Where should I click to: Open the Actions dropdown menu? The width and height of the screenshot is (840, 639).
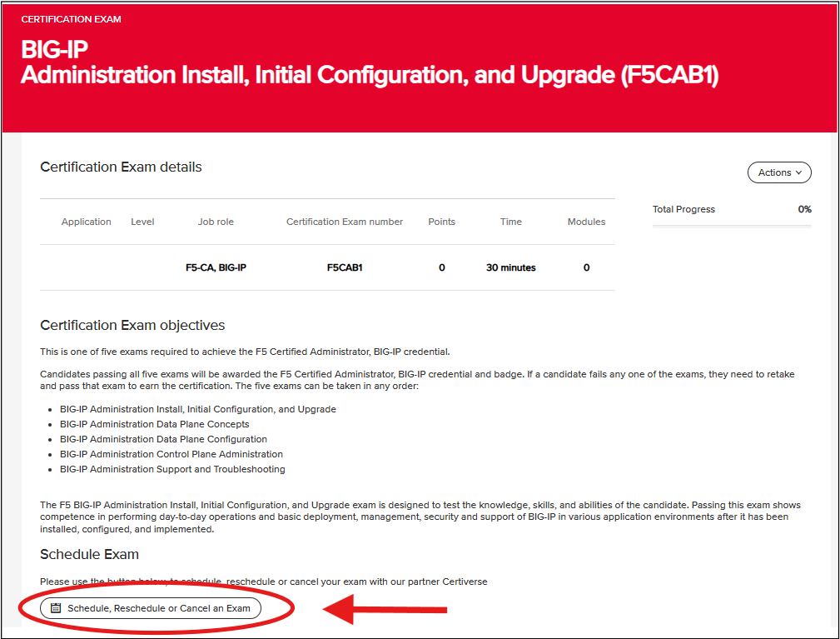coord(779,172)
